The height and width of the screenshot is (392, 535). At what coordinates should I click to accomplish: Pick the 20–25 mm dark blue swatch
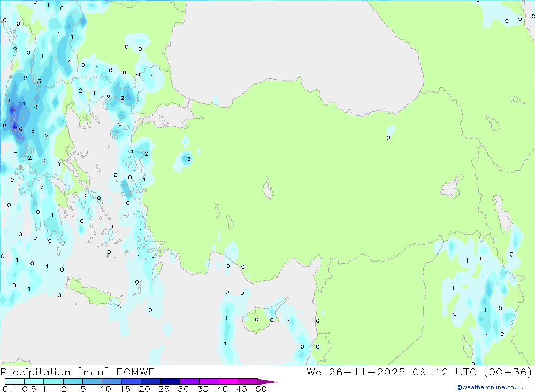(x=151, y=381)
